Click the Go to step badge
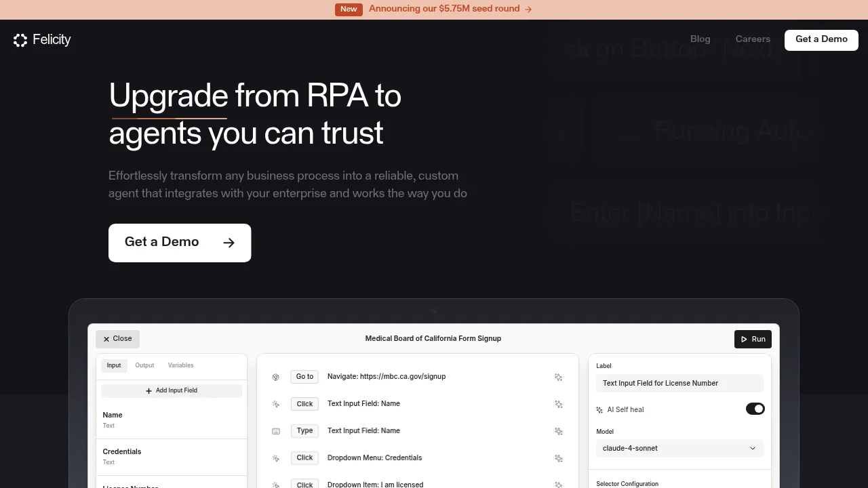The image size is (868, 488). (304, 377)
